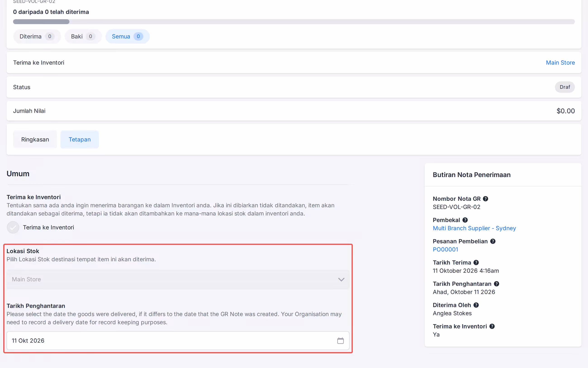Open Multi Branch Supplier - Sydney link
Image resolution: width=588 pixels, height=368 pixels.
[x=474, y=228]
